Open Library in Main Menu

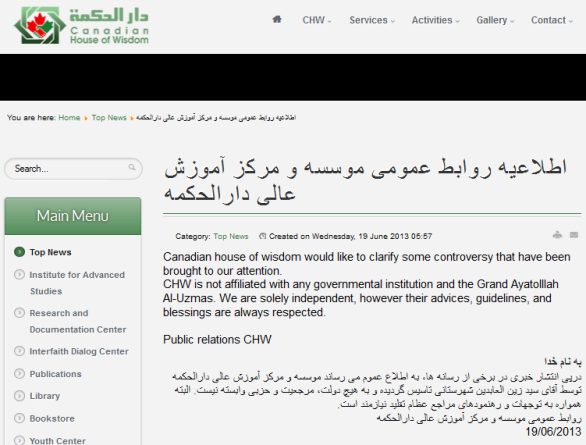[x=45, y=396]
